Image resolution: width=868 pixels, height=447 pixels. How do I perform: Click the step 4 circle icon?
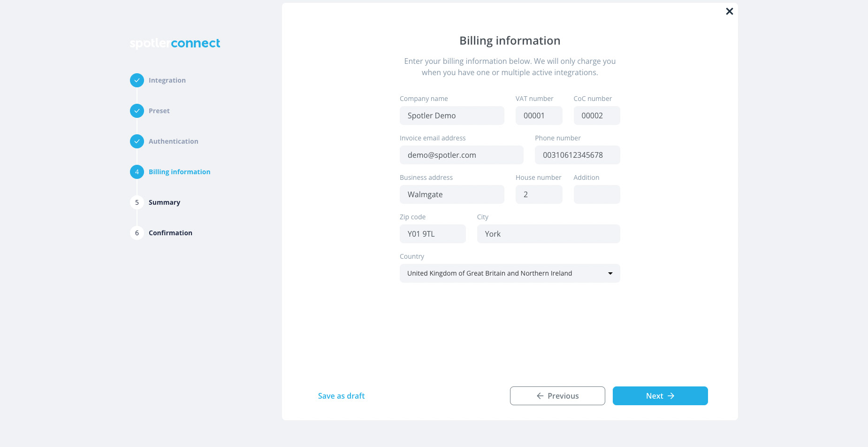pyautogui.click(x=137, y=172)
